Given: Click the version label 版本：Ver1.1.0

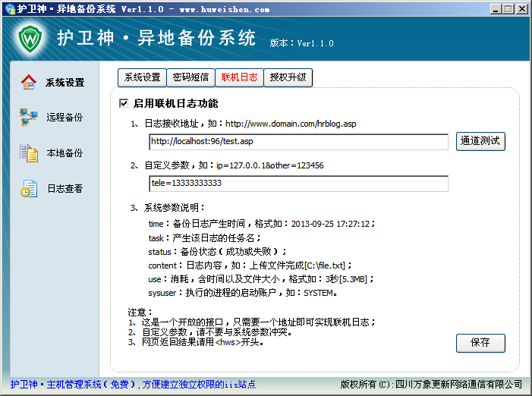Looking at the screenshot, I should coord(301,43).
